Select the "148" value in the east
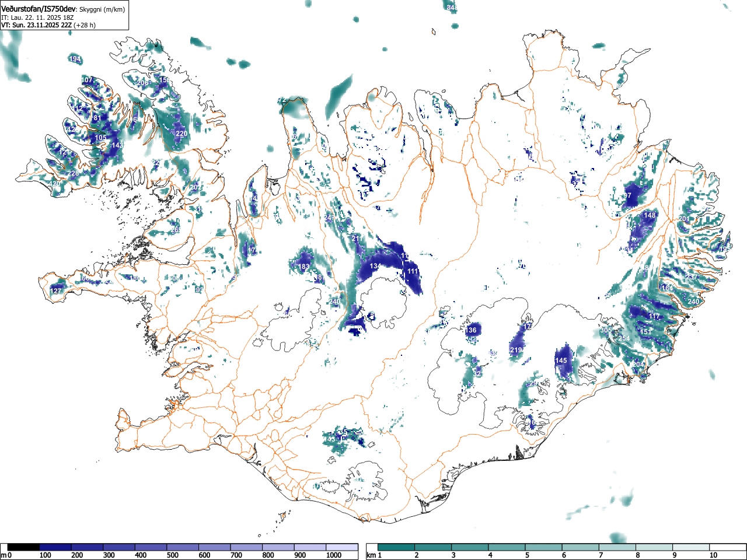 pyautogui.click(x=650, y=215)
